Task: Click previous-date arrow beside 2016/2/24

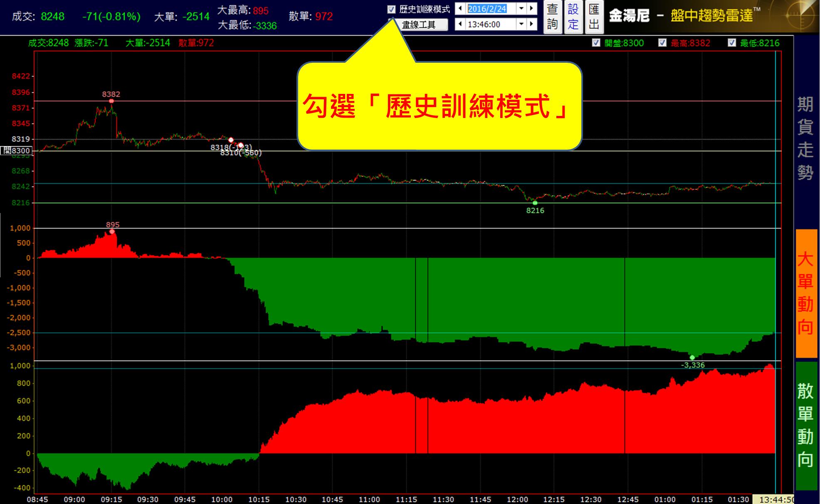Action: [x=460, y=8]
